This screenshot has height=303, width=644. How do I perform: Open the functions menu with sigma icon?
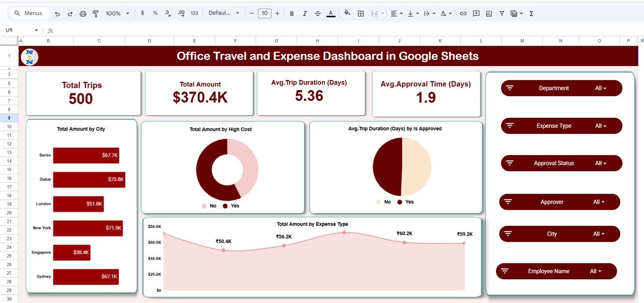(531, 13)
